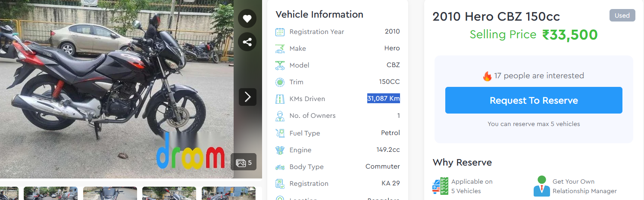Click the Make row icon
This screenshot has width=644, height=200.
tap(280, 49)
